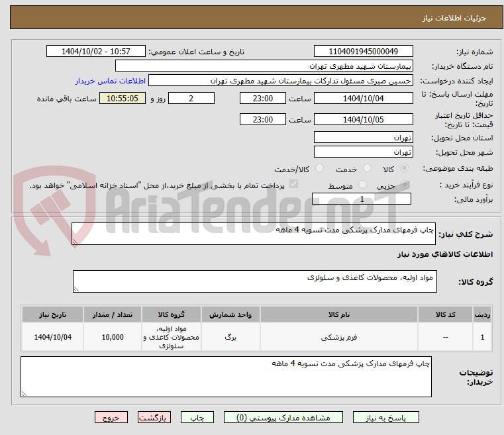This screenshot has width=504, height=435.
Task: Choose the جزیی purchase process option
Action: (x=405, y=185)
